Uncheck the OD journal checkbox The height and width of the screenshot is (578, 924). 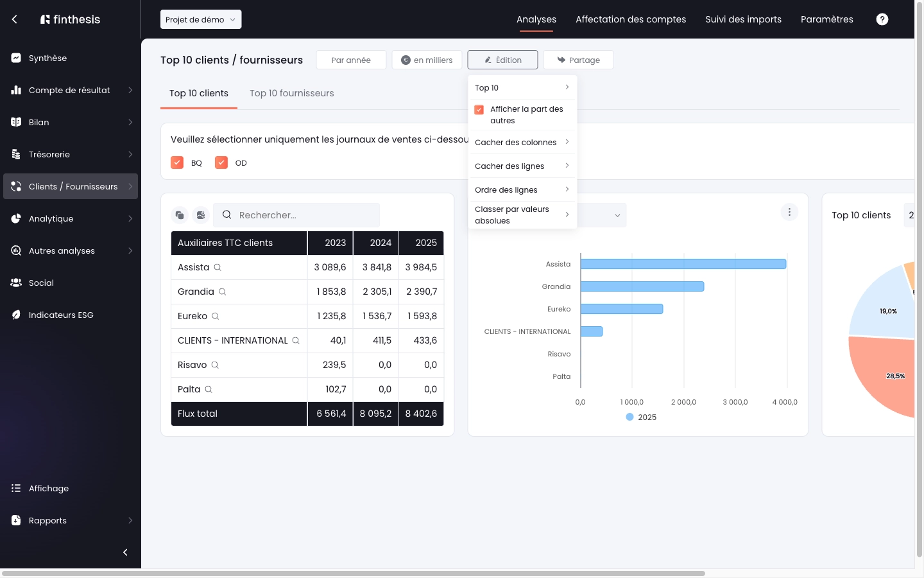(221, 162)
